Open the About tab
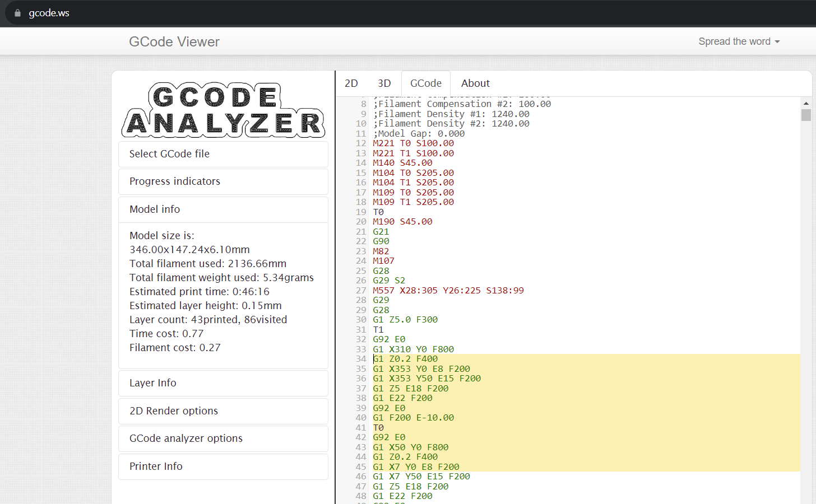816x504 pixels. click(475, 83)
